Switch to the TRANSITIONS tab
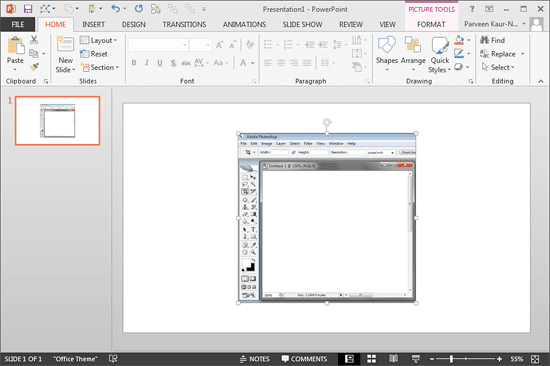550x366 pixels. click(x=184, y=24)
